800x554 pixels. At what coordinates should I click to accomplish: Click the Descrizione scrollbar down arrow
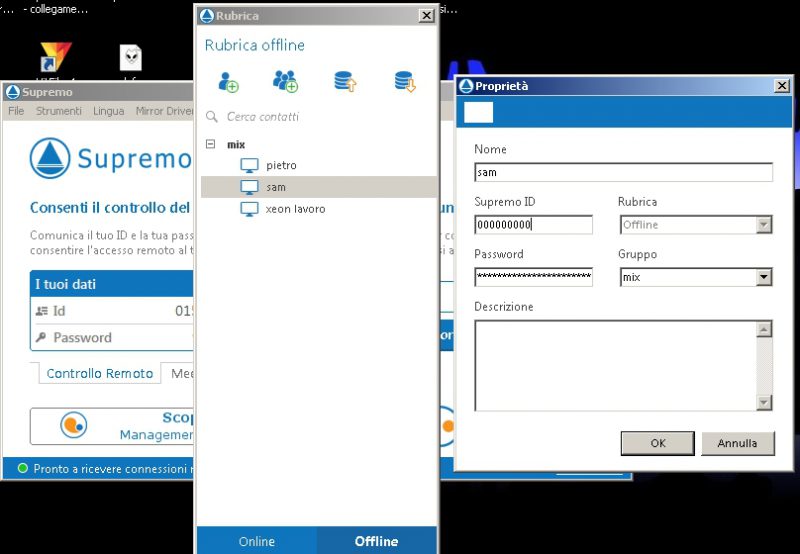tap(764, 402)
